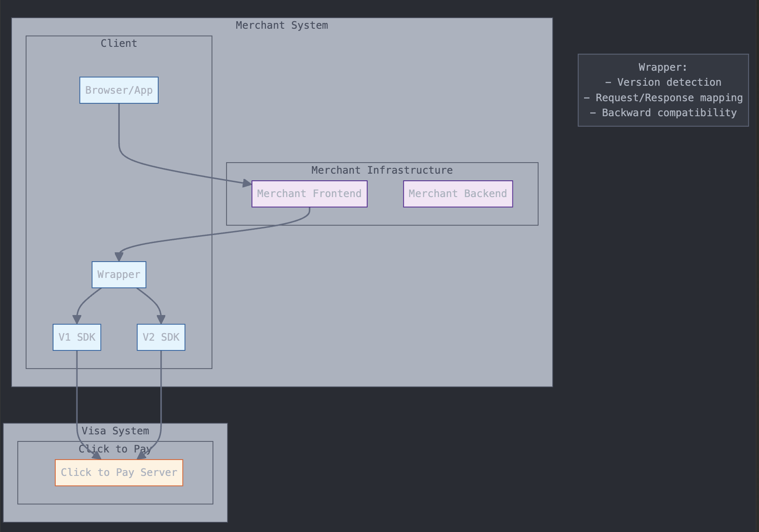Click the Backward compatibility legend line
This screenshot has width=759, height=532.
point(664,113)
